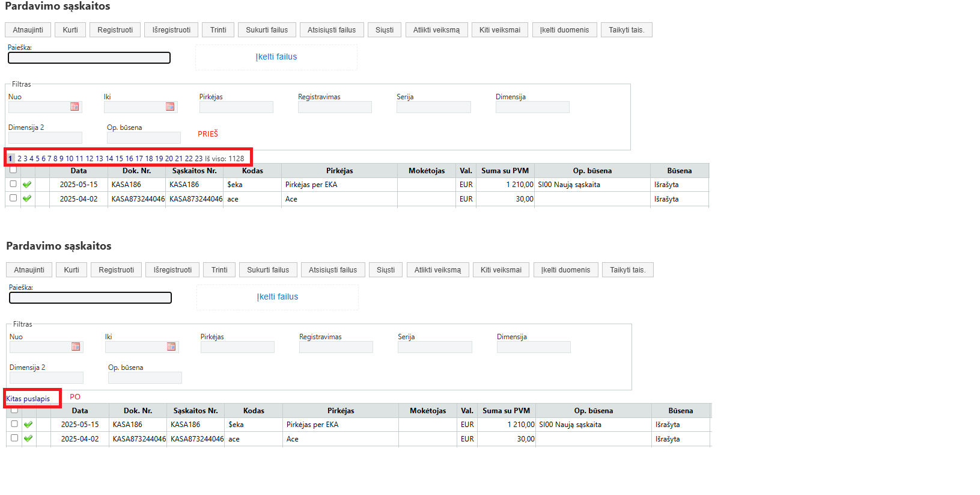Screen dimensions: 980x495
Task: Open Nuo date calendar icon in PRIEŠ panel
Action: (75, 106)
